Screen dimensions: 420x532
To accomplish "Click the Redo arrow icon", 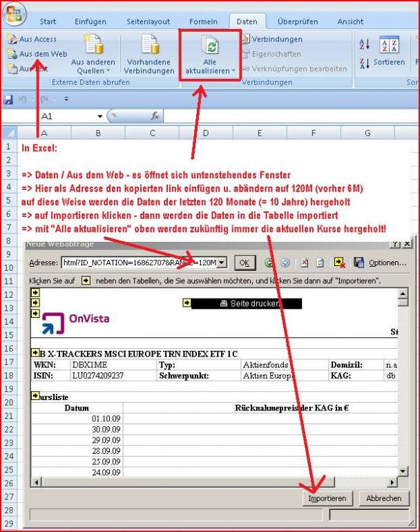I will [x=44, y=99].
